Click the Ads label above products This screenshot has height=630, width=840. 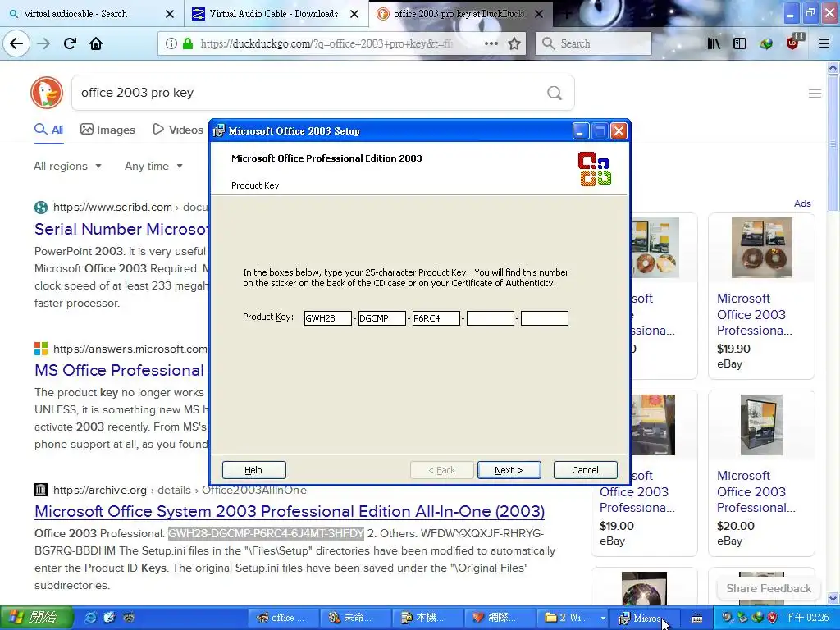click(x=802, y=203)
